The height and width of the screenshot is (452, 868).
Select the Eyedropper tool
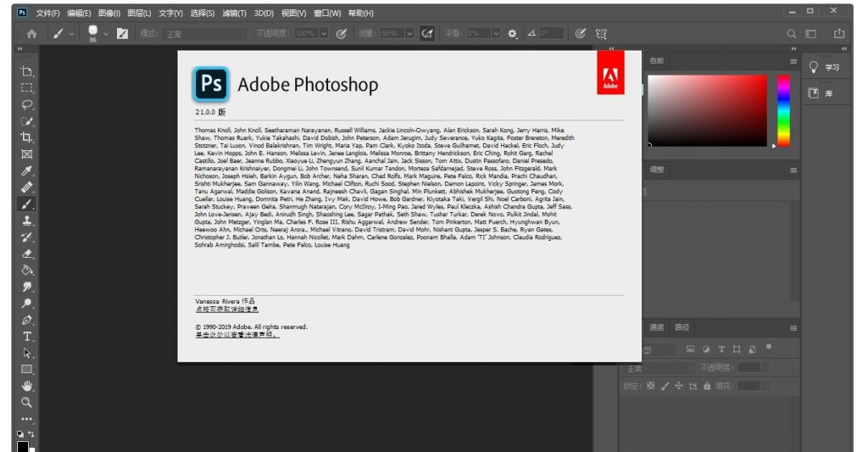click(26, 170)
